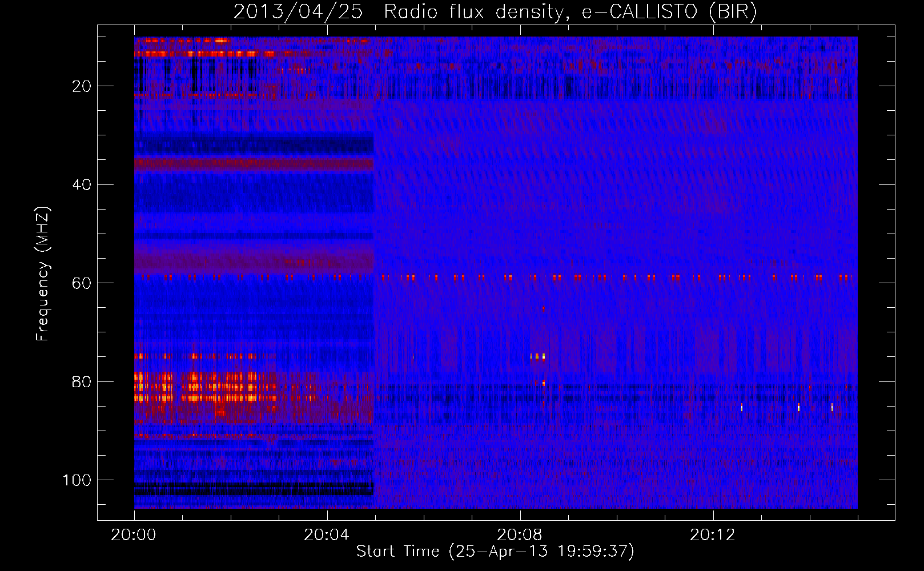Click the 20:08 time tick label
Image resolution: width=924 pixels, height=571 pixels.
[x=519, y=535]
